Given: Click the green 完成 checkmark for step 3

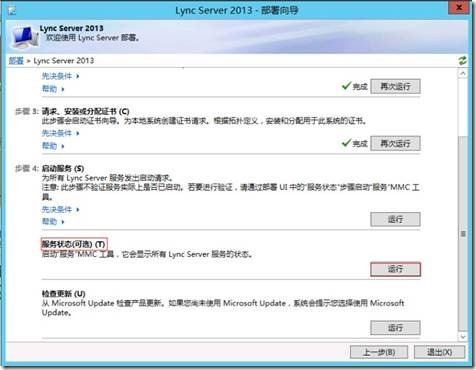Looking at the screenshot, I should (x=347, y=143).
